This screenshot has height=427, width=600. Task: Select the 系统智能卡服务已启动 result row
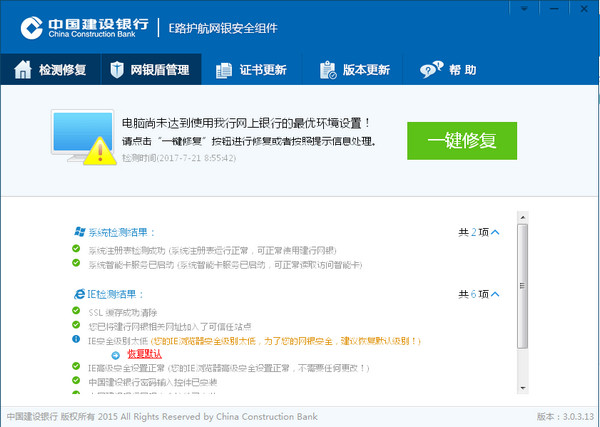tap(225, 265)
